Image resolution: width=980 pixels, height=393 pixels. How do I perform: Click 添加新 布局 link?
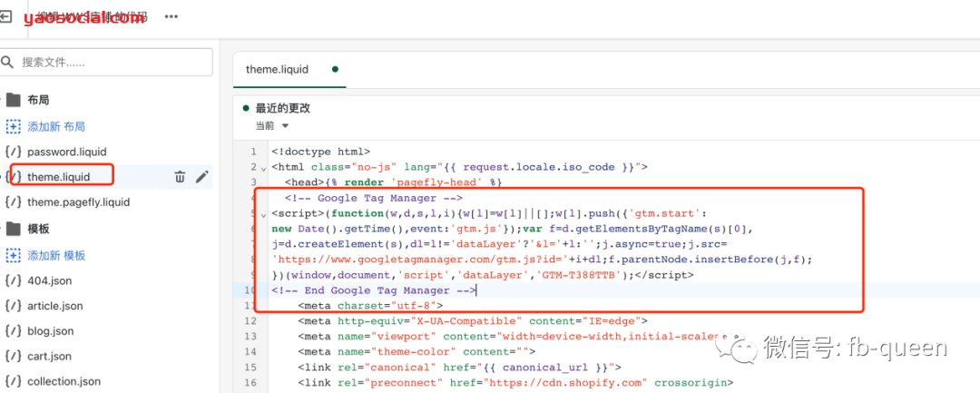click(x=56, y=127)
